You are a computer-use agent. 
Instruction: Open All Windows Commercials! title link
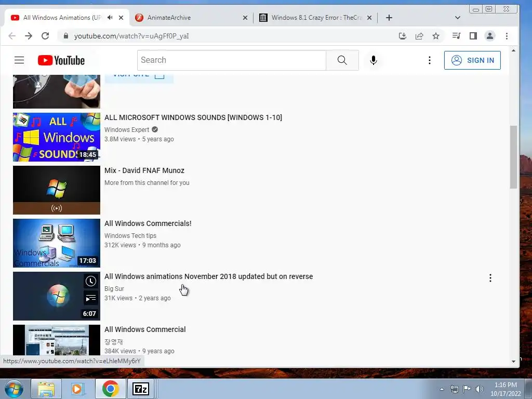click(x=148, y=223)
